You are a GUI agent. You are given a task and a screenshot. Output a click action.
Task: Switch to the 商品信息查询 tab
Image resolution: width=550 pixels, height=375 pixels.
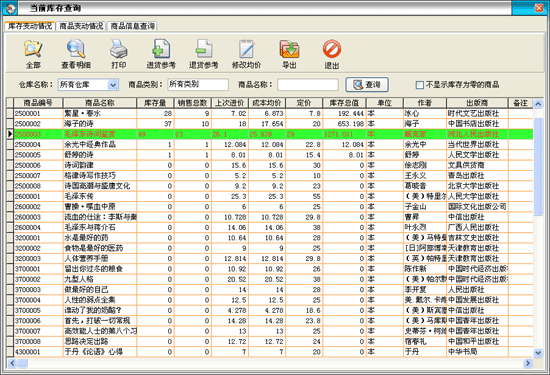pyautogui.click(x=133, y=26)
